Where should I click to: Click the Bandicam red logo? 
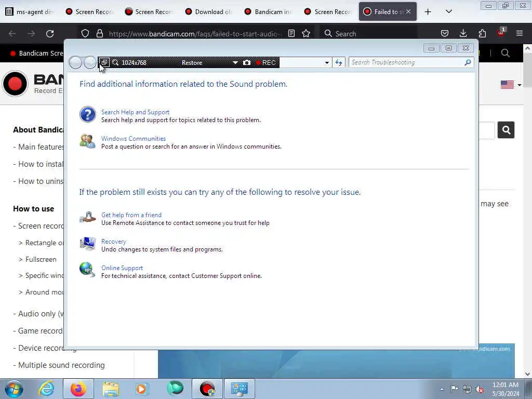pos(15,84)
